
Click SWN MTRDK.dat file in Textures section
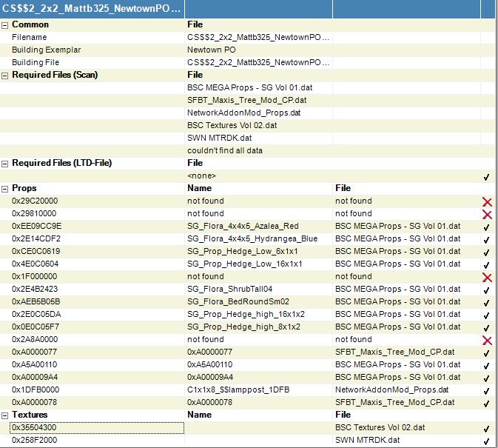[368, 440]
